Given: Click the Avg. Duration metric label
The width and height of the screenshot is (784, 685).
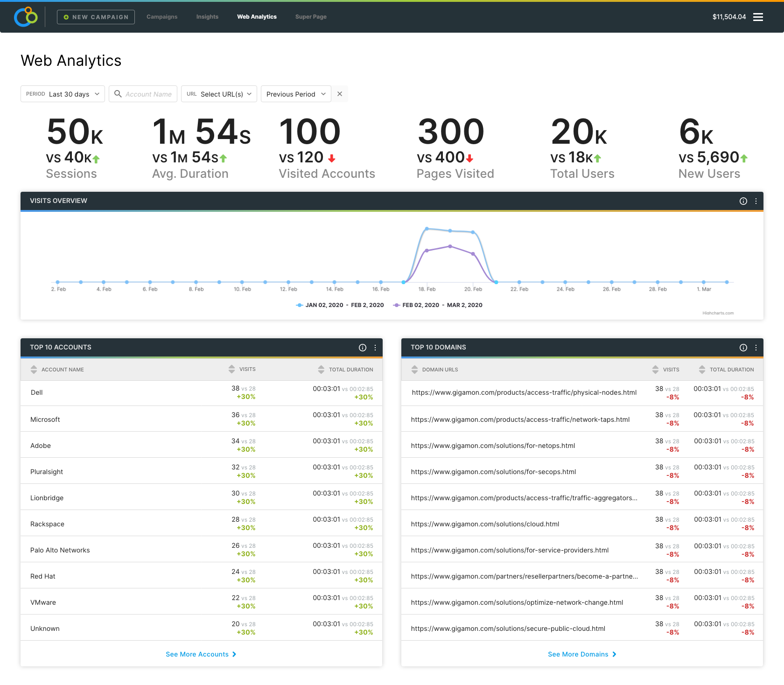Looking at the screenshot, I should (x=190, y=174).
